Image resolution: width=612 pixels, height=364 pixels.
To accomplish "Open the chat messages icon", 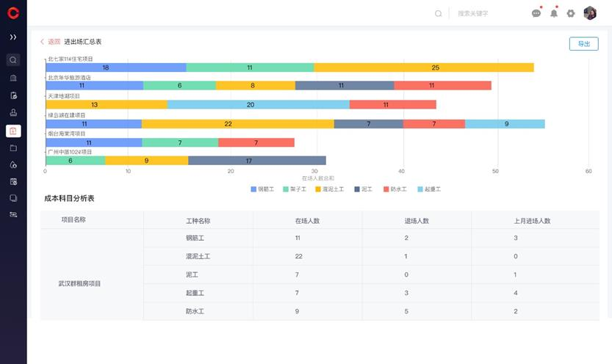I will coord(536,13).
